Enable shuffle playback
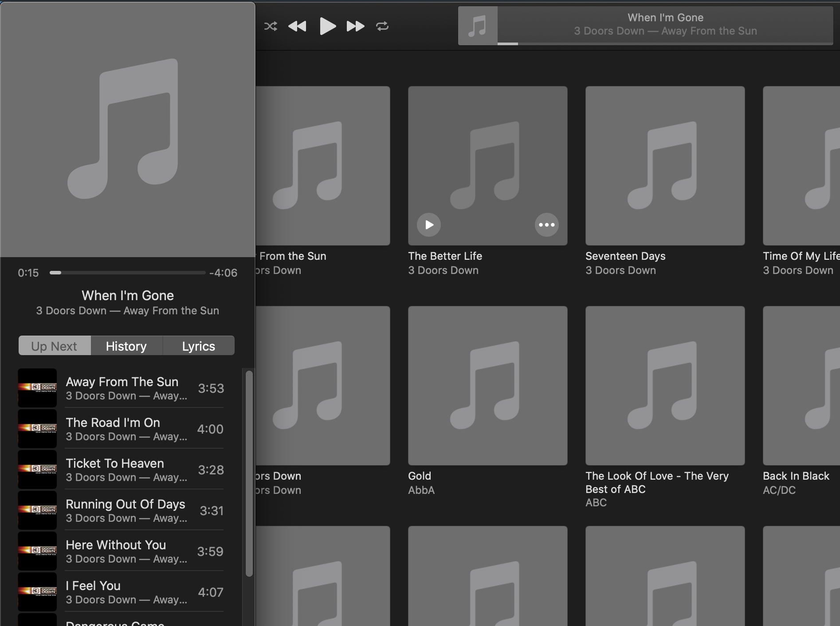Image resolution: width=840 pixels, height=626 pixels. [x=271, y=26]
